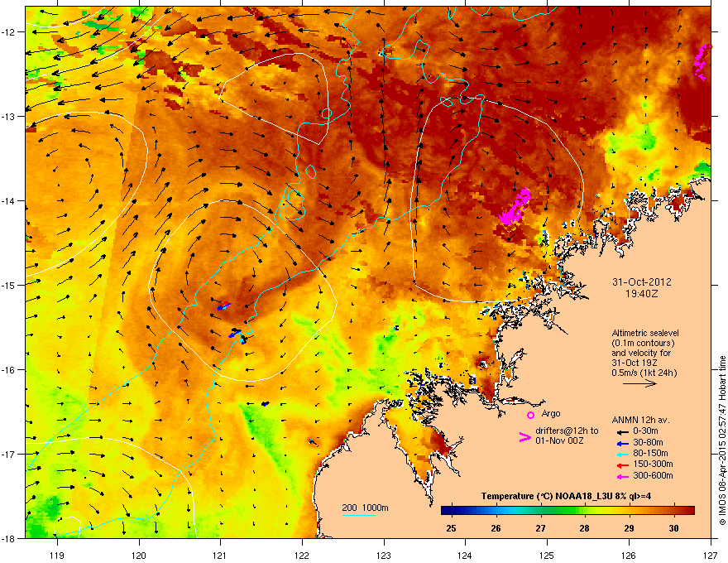
Task: Click the magenta drifter track near 127°E, 12.3°S
Action: [702, 62]
